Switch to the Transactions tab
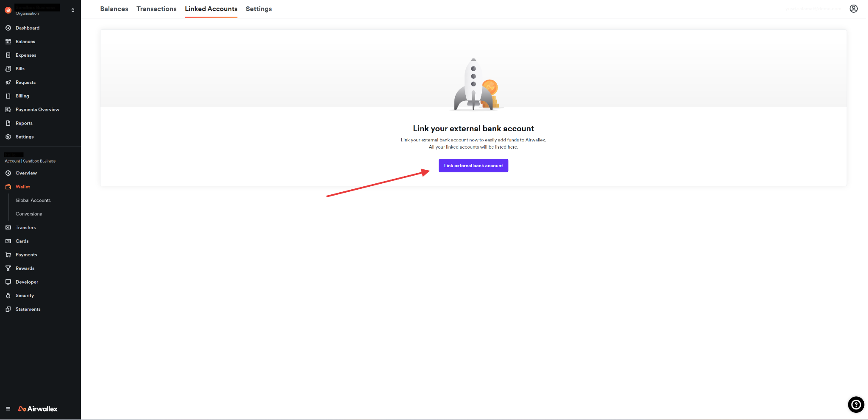The width and height of the screenshot is (868, 420). pos(156,9)
